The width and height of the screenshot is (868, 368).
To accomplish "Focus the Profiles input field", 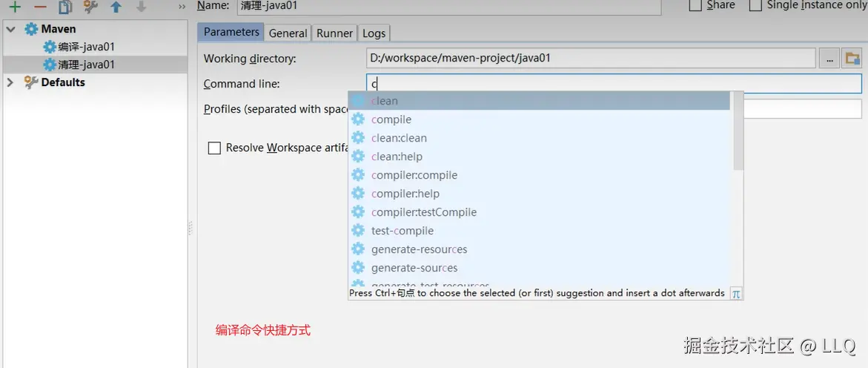I will click(x=803, y=108).
